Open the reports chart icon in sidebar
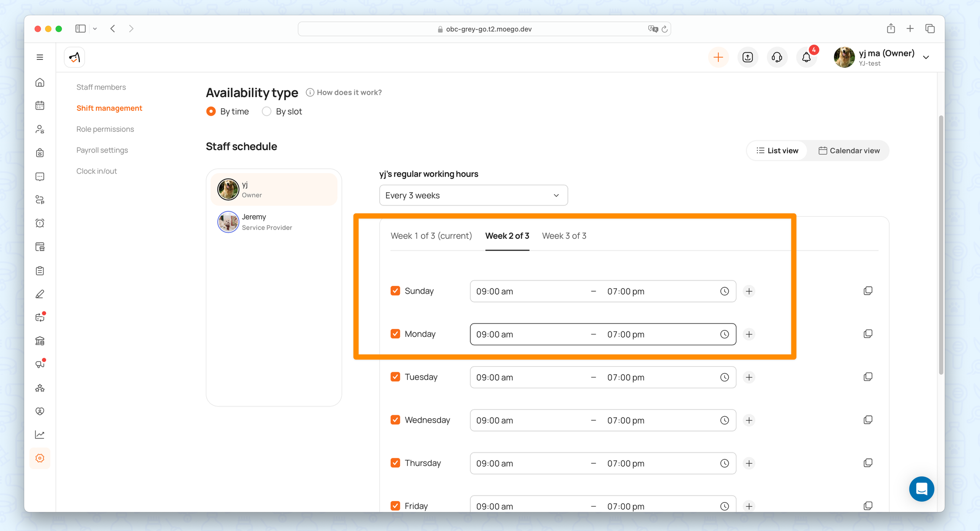Image resolution: width=980 pixels, height=531 pixels. point(40,434)
